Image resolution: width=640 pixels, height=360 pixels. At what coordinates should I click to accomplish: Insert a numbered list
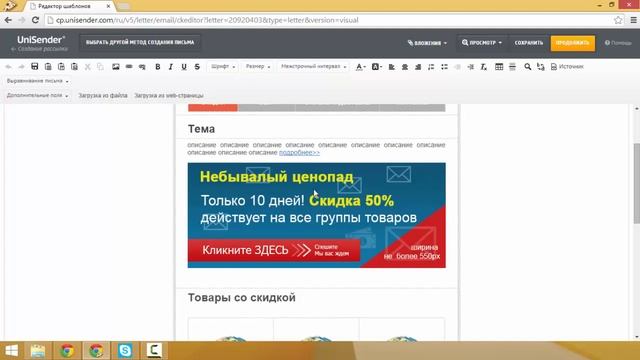coord(431,67)
